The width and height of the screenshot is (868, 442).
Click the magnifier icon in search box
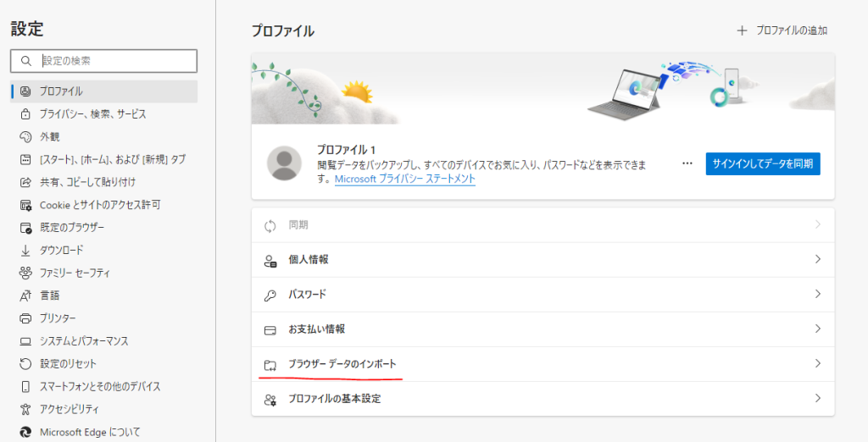[25, 61]
